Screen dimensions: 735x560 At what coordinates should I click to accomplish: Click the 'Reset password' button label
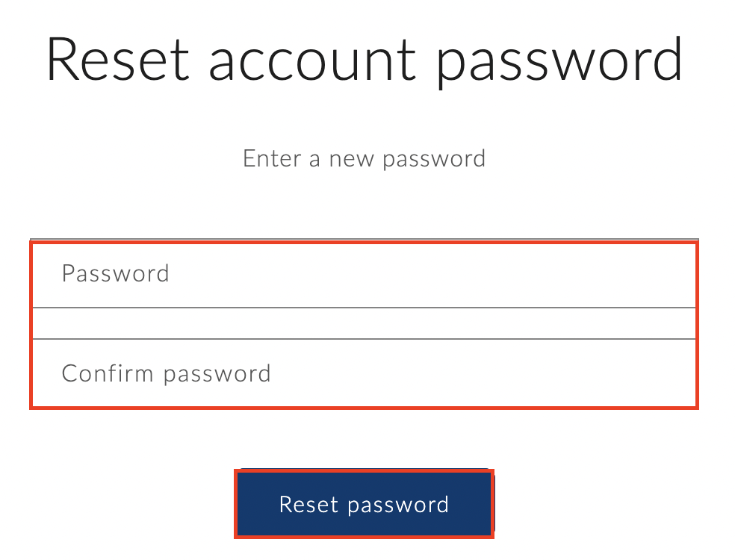(364, 505)
